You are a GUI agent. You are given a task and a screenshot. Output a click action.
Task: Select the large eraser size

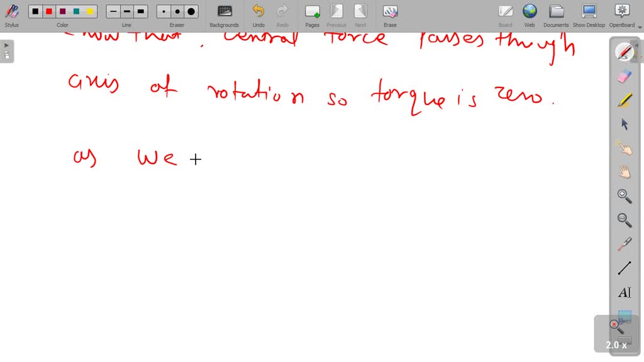click(191, 11)
